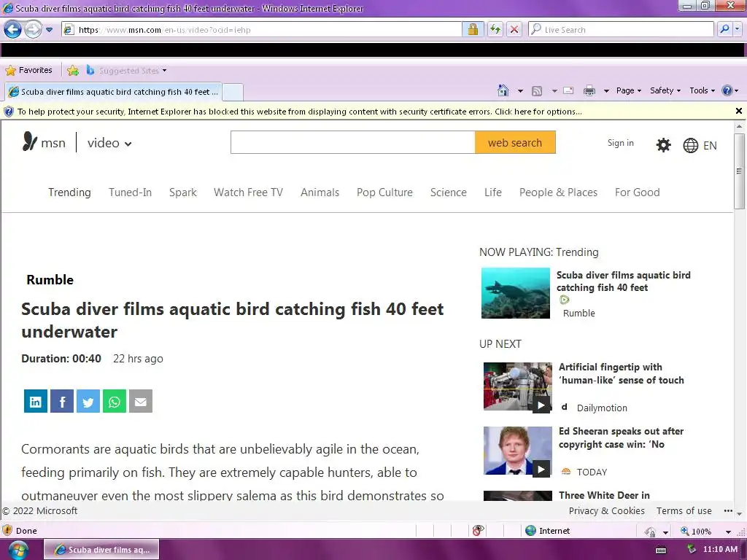
Task: Click inside the msn web search field
Action: click(x=352, y=142)
